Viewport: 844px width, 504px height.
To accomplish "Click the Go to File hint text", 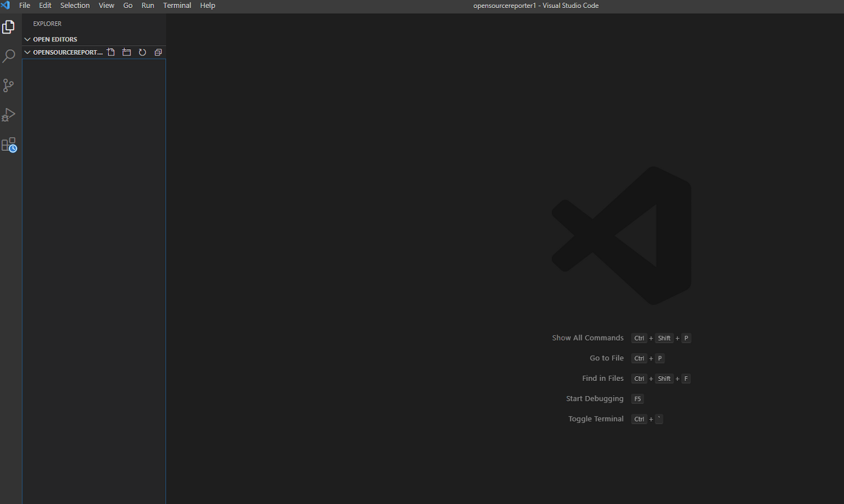I will coord(607,358).
